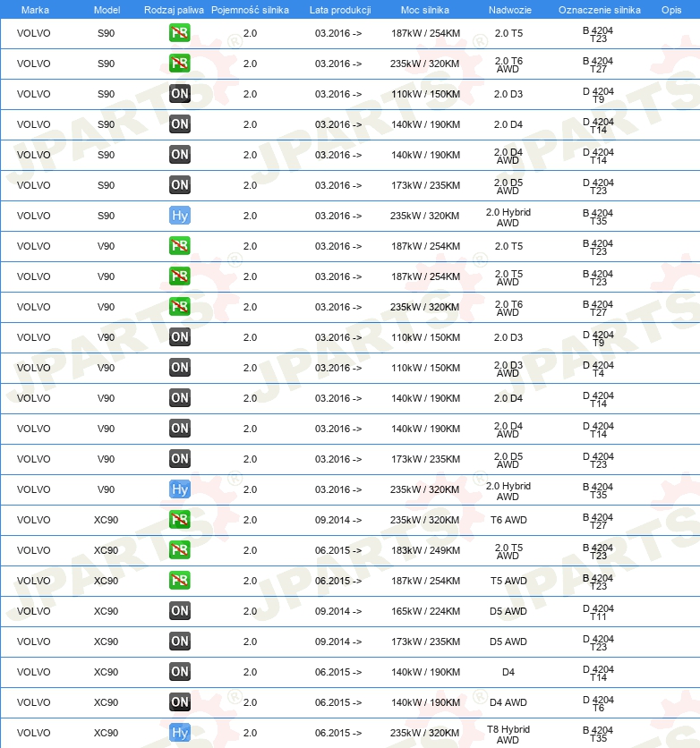The width and height of the screenshot is (700, 748).
Task: Select diesel ON icon in S90 2.0 D4 non-AWD row
Action: click(179, 124)
